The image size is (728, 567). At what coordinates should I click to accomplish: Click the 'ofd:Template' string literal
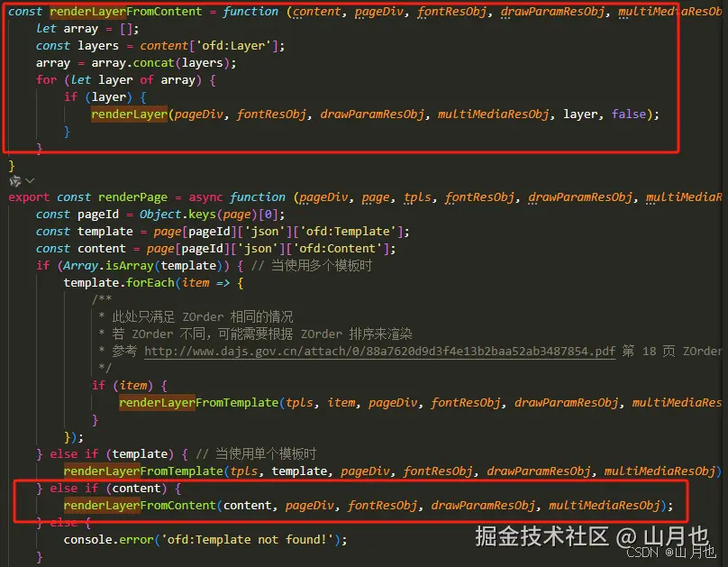click(348, 232)
